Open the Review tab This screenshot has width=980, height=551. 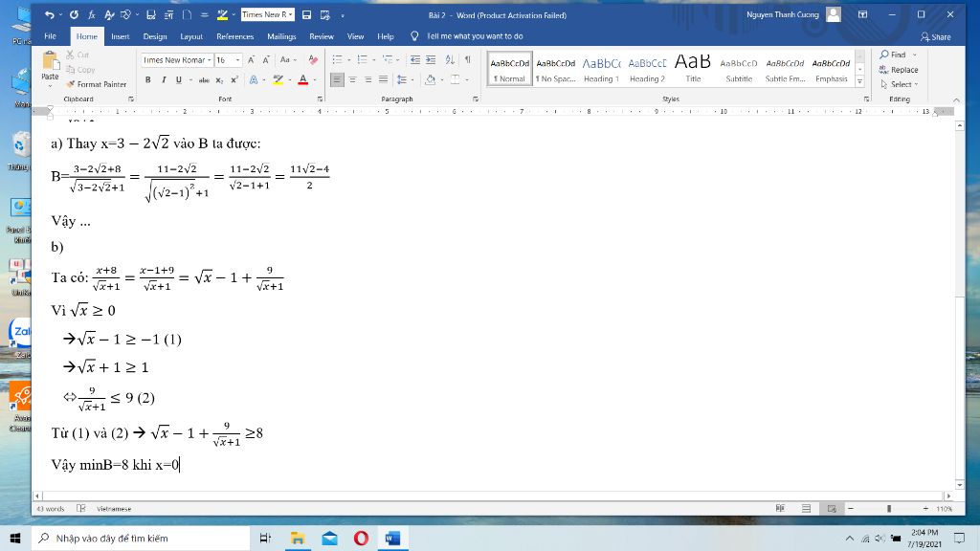[322, 36]
